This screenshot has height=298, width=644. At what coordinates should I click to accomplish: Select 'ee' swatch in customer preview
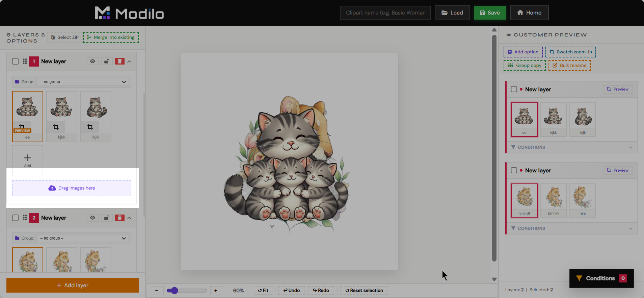[524, 120]
